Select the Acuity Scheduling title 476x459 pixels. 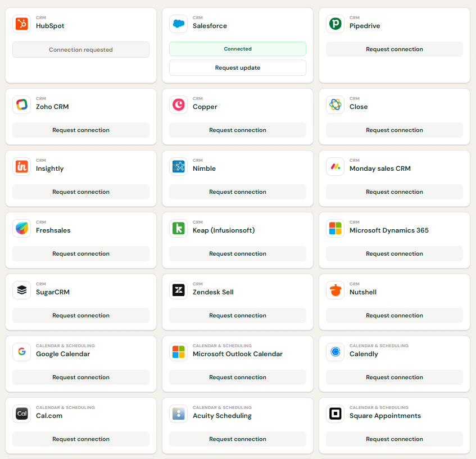tap(222, 416)
